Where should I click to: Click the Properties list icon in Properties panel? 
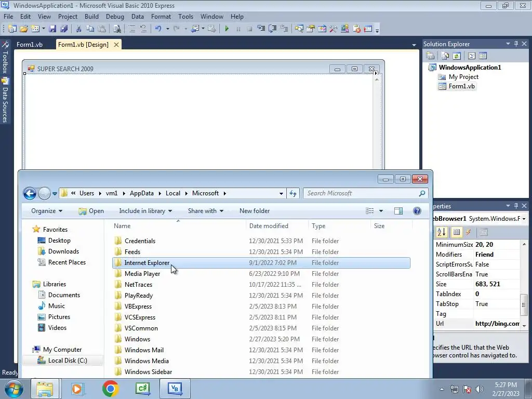(457, 232)
